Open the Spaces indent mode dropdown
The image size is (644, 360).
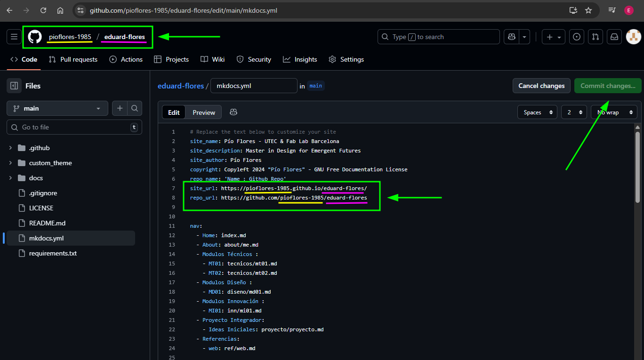[x=537, y=112]
